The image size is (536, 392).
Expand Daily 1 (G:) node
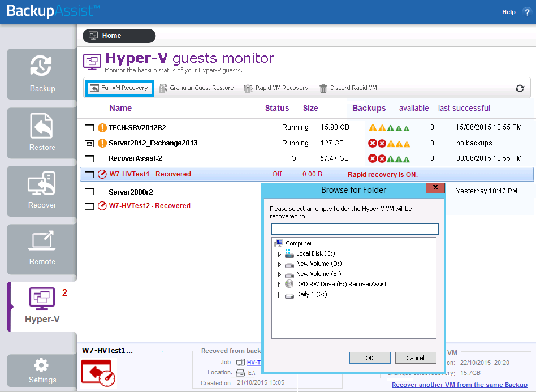279,295
